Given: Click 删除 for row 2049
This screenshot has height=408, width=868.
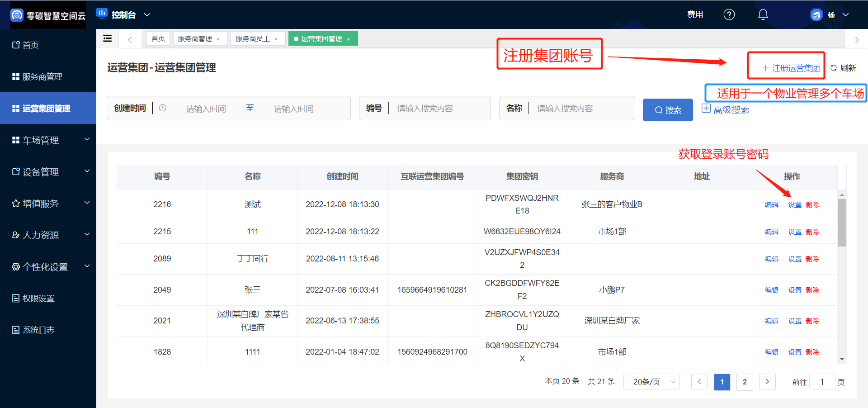Looking at the screenshot, I should [812, 290].
